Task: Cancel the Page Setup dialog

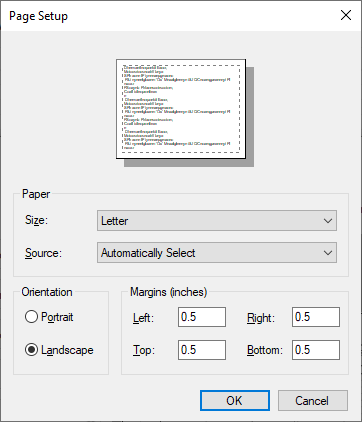Action: 313,401
